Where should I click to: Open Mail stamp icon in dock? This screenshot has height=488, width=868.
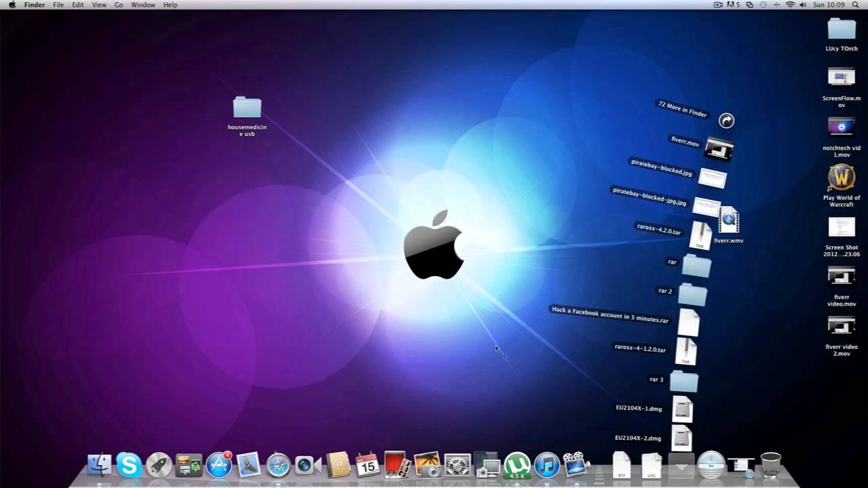coord(248,465)
